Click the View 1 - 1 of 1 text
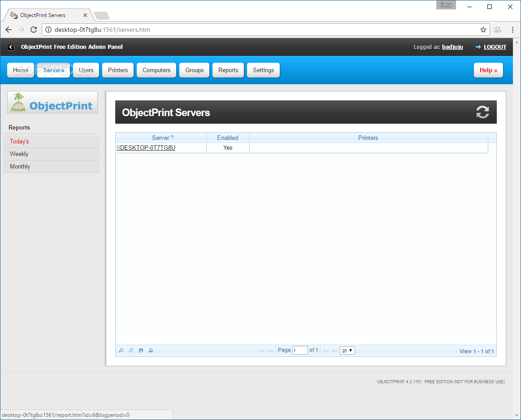This screenshot has height=420, width=521. [x=477, y=351]
